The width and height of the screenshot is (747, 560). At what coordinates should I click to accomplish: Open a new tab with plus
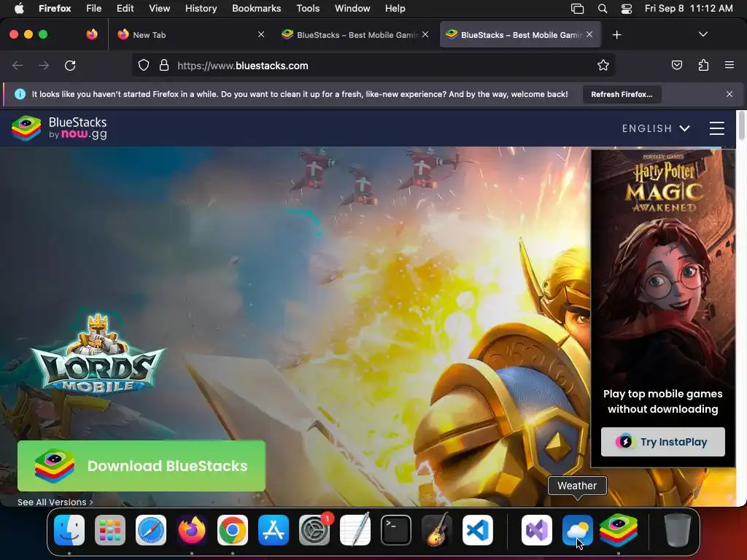[x=617, y=35]
